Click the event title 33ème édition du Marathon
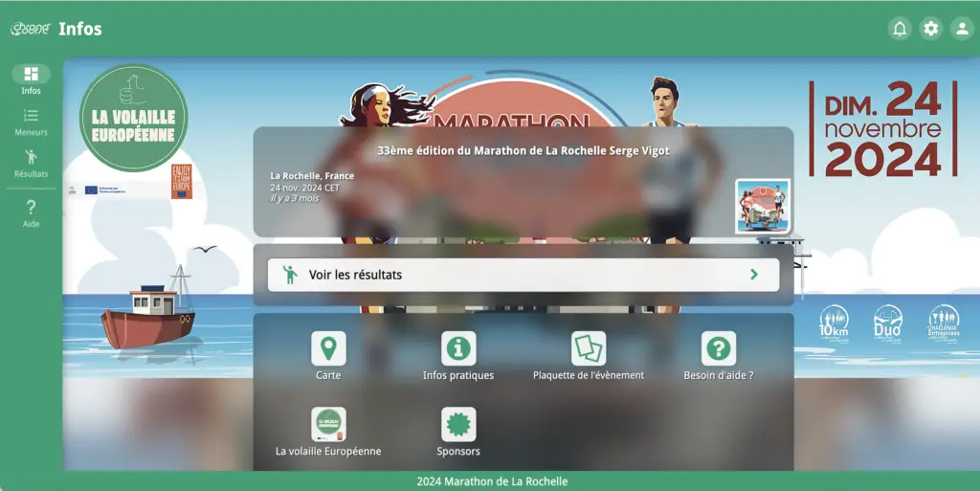 pos(523,150)
